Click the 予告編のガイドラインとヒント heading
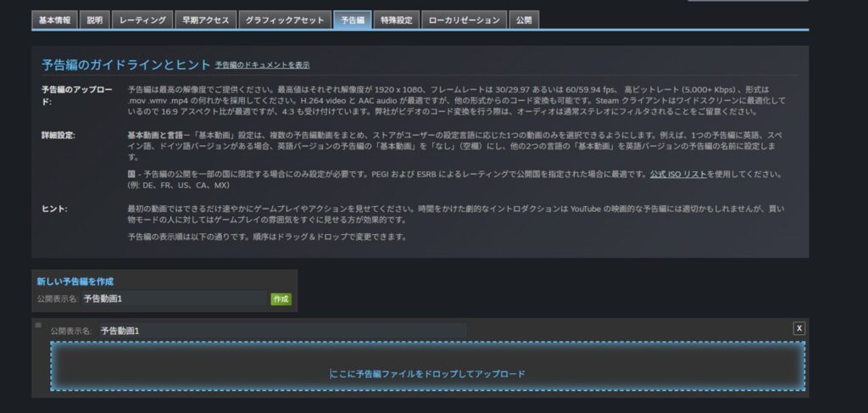Viewport: 868px width, 413px height. pyautogui.click(x=125, y=64)
